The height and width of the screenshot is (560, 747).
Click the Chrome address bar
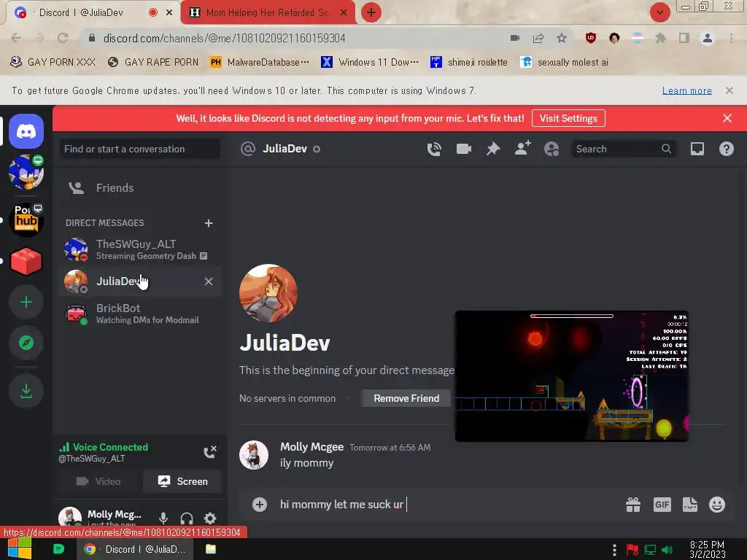pos(295,38)
